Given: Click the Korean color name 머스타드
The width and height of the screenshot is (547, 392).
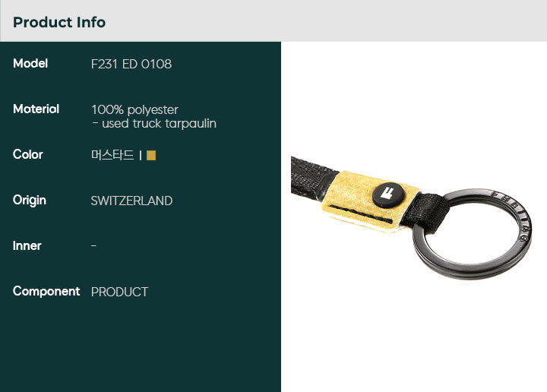Looking at the screenshot, I should [x=112, y=155].
